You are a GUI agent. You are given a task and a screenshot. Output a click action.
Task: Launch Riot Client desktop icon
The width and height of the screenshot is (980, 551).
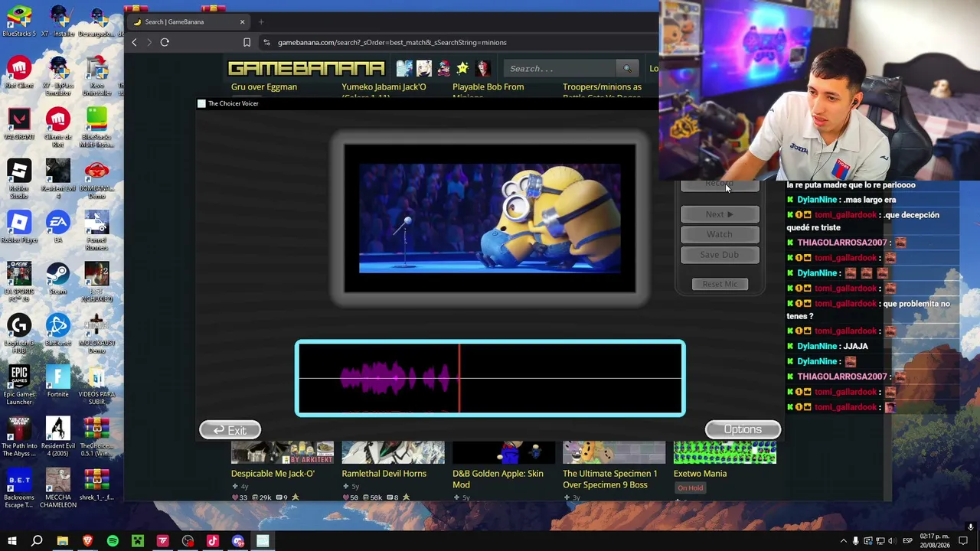19,72
